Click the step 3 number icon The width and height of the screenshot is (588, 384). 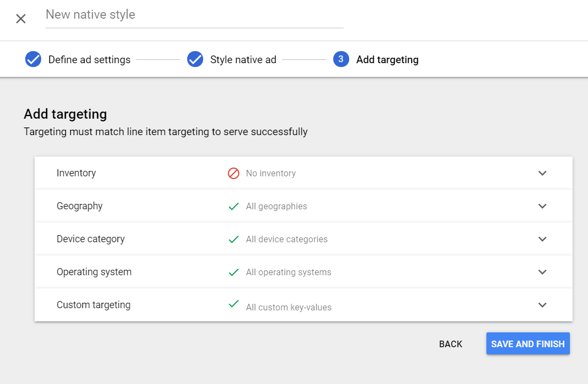coord(341,59)
